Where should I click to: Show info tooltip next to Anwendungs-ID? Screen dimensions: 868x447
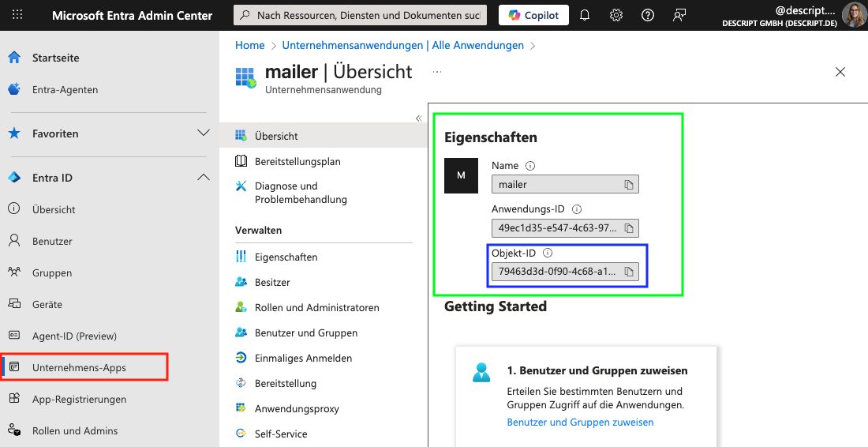[576, 209]
